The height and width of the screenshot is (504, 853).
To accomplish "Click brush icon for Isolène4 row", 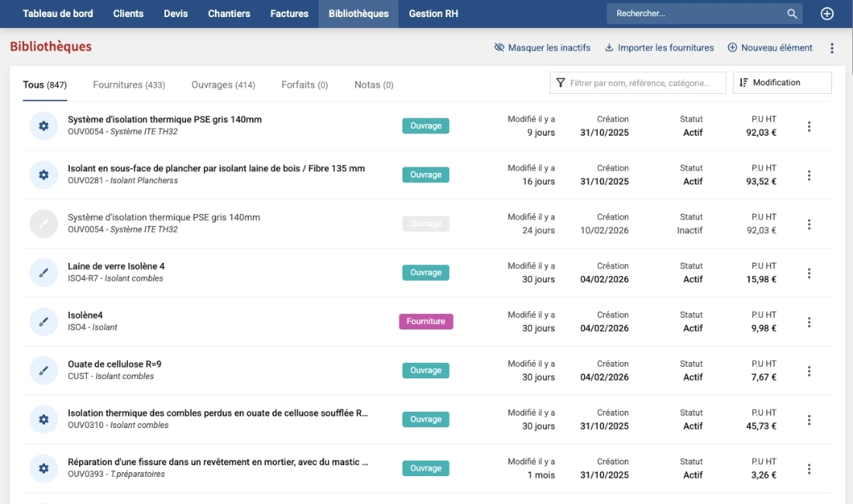I will (x=44, y=322).
